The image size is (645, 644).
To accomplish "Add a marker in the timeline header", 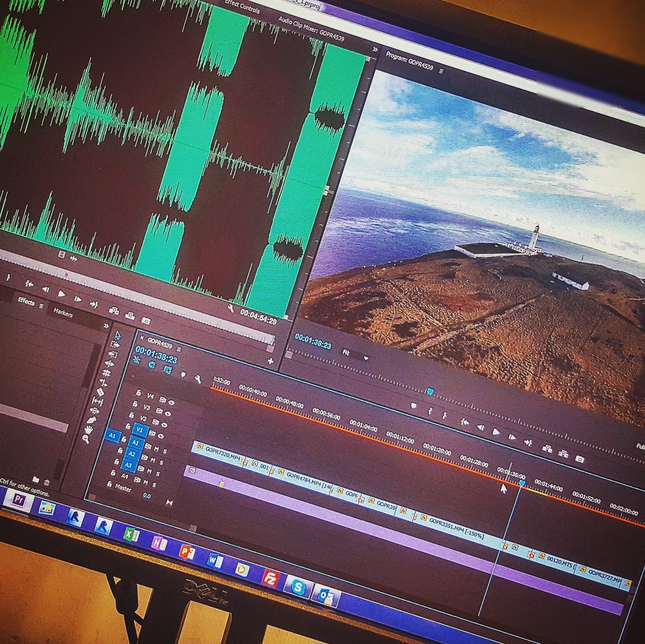I will 183,374.
